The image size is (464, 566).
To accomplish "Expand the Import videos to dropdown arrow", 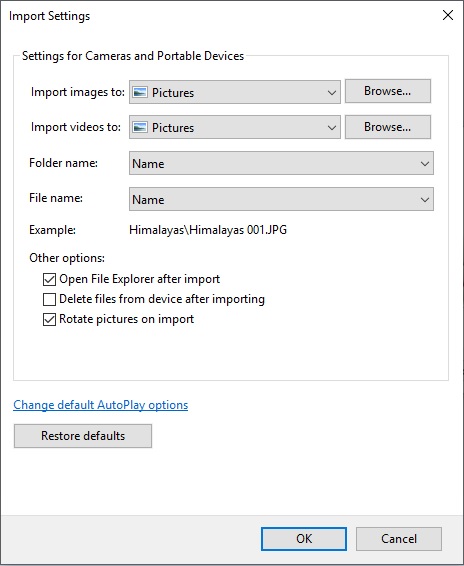I will pos(332,127).
